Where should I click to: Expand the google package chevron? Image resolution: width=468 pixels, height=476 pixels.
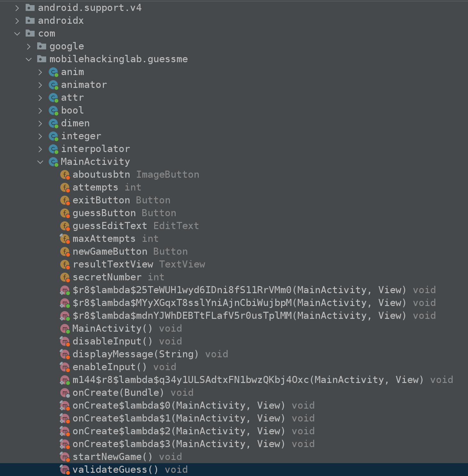(x=29, y=47)
